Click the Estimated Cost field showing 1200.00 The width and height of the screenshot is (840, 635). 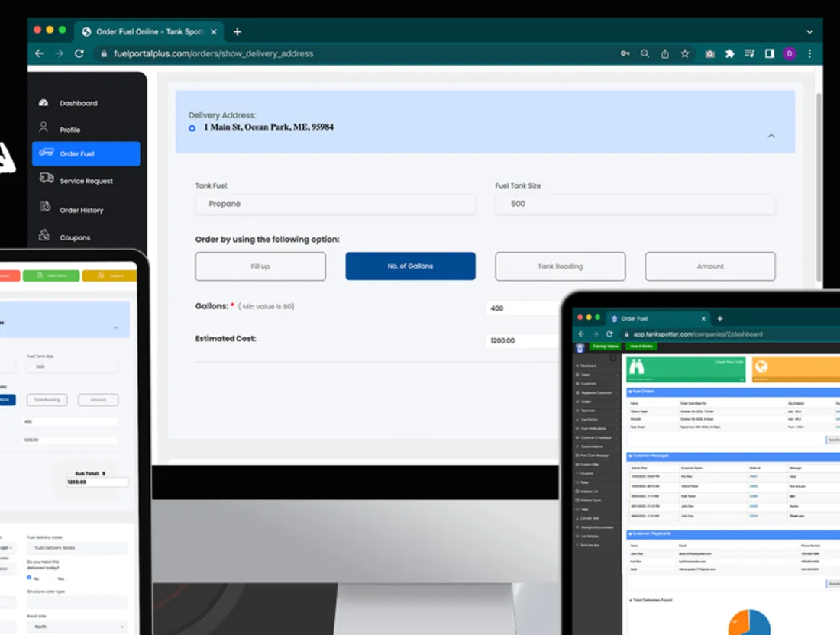[523, 340]
